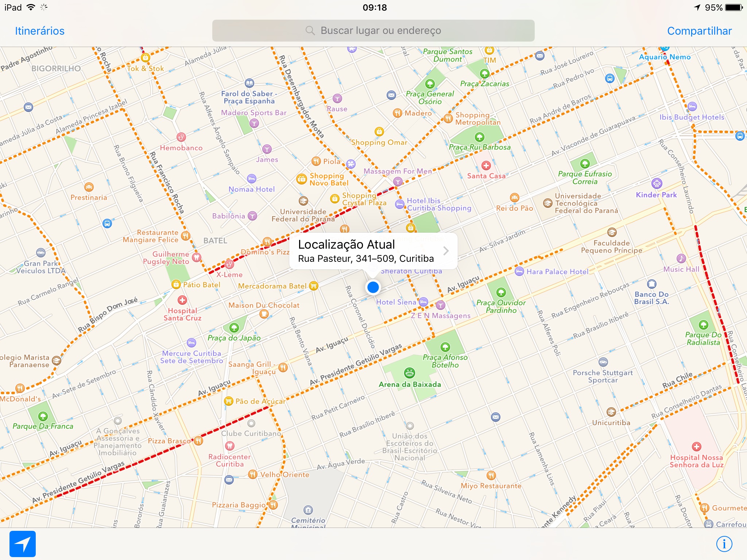Open the map info settings button
Image resolution: width=747 pixels, height=560 pixels.
(x=724, y=544)
